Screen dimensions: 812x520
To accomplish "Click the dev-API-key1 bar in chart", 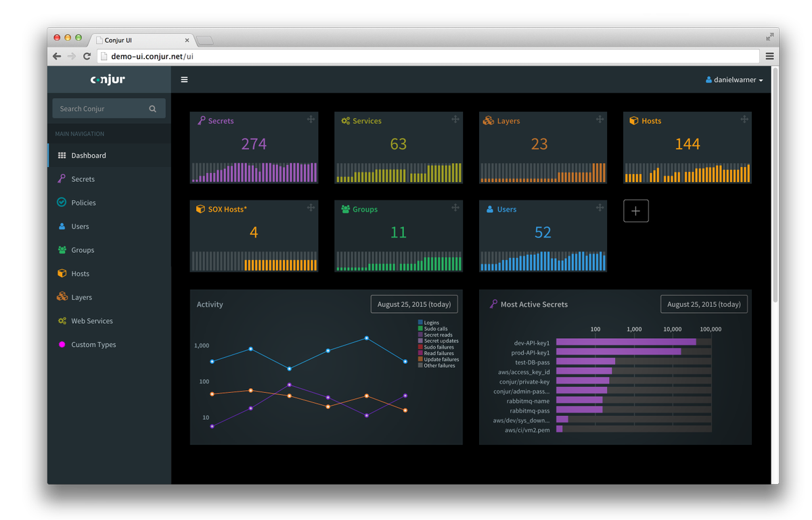I will (626, 342).
